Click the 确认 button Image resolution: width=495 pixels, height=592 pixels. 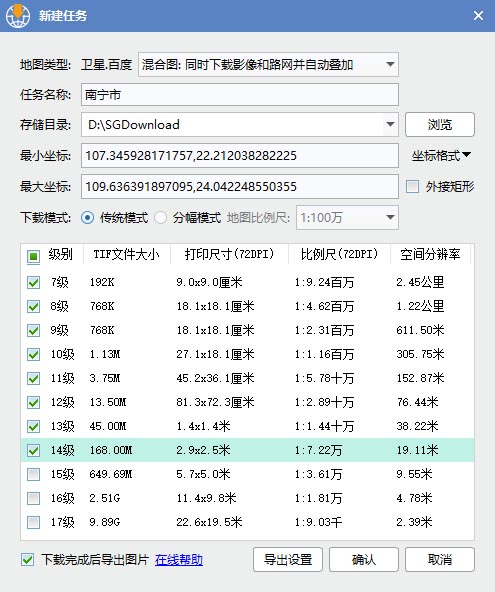click(364, 560)
